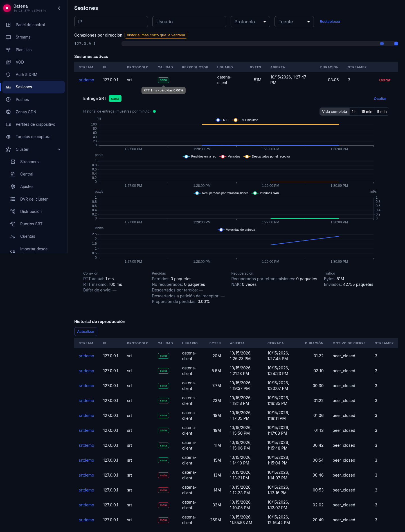Toggle Perdidos en la red legend series
Image resolution: width=405 pixels, height=532 pixels.
pos(199,156)
